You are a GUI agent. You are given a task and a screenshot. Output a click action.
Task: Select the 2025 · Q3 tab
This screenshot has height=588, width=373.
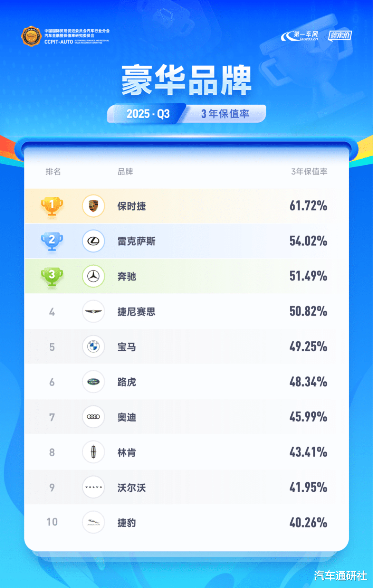tap(148, 114)
